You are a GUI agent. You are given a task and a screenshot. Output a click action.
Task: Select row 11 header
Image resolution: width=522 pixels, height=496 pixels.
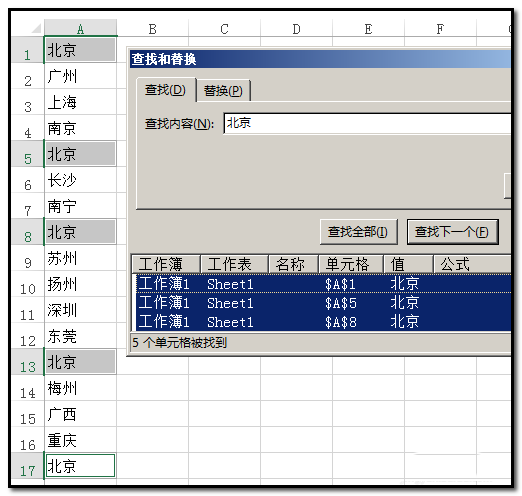tap(28, 310)
